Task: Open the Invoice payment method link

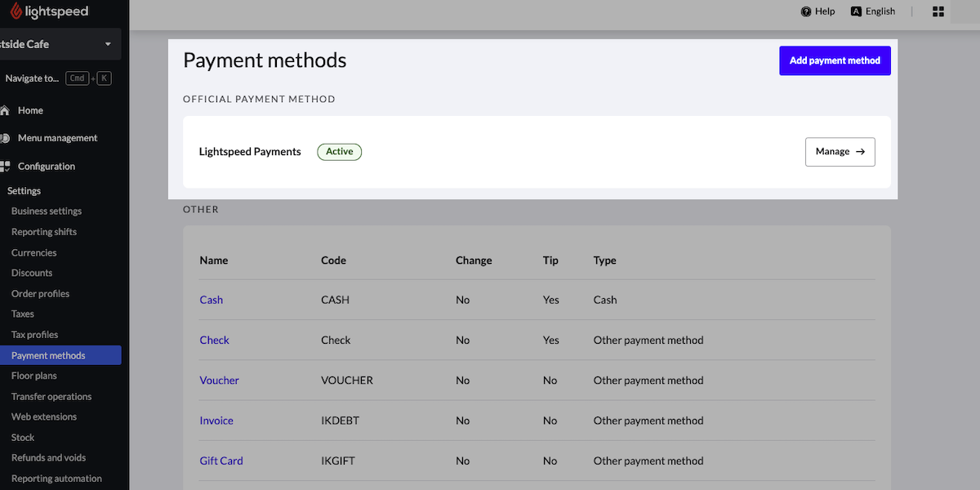Action: point(216,421)
